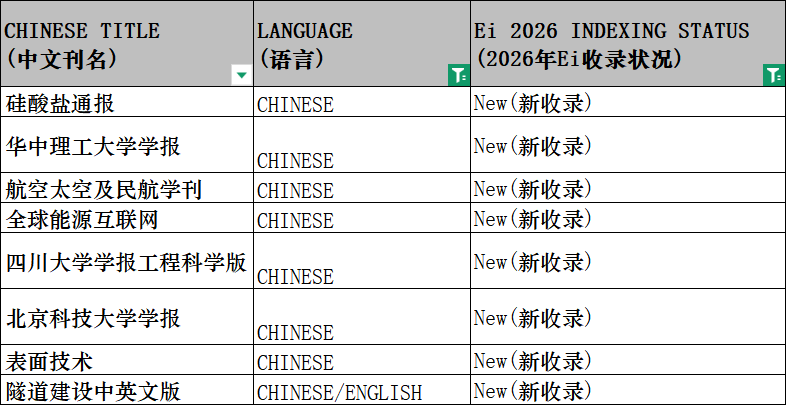Select New(新收录) status in 表面技术 row
This screenshot has height=406, width=787.
[x=628, y=360]
